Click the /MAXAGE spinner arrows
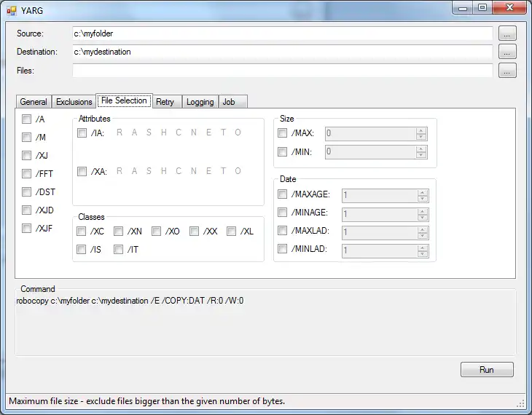The height and width of the screenshot is (415, 532). [x=423, y=196]
